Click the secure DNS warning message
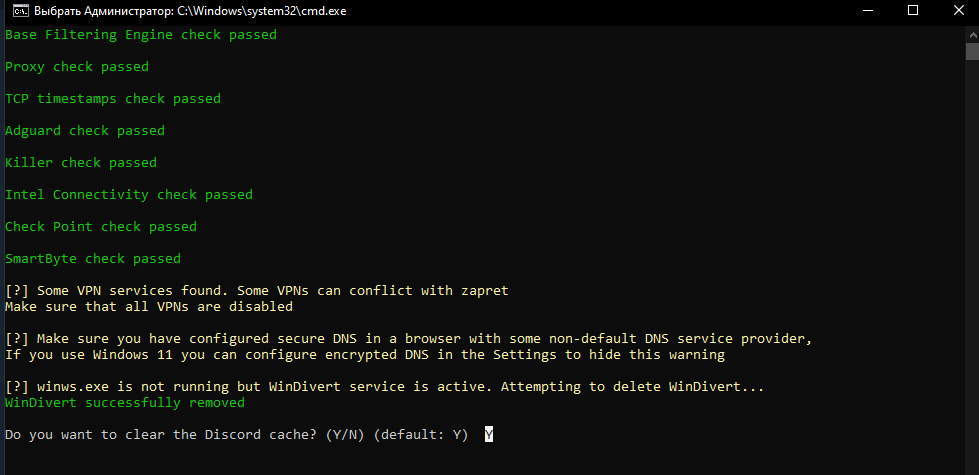Screen dimensions: 979x475 click(408, 347)
